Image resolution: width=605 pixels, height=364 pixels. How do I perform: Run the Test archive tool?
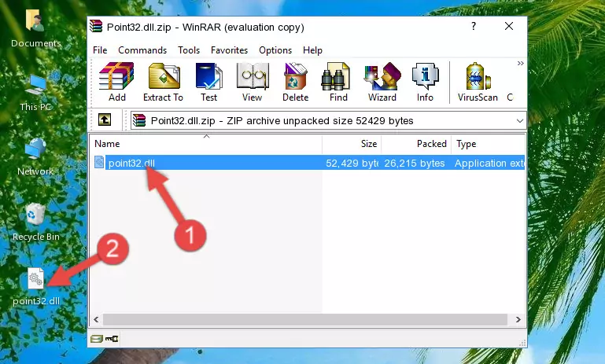208,82
